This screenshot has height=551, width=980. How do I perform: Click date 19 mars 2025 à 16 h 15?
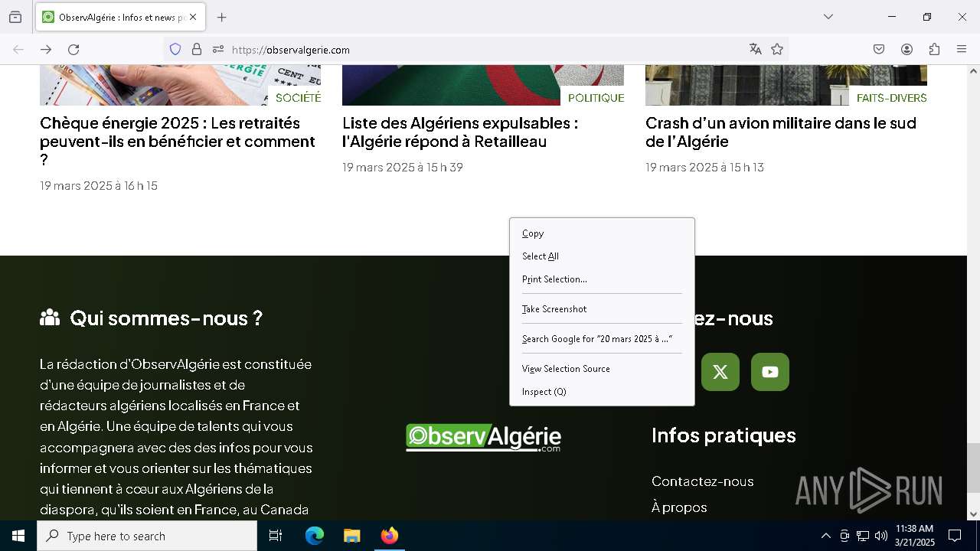99,186
